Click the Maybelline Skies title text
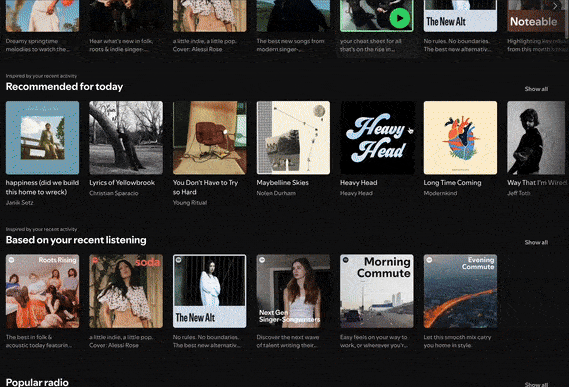 pyautogui.click(x=282, y=183)
